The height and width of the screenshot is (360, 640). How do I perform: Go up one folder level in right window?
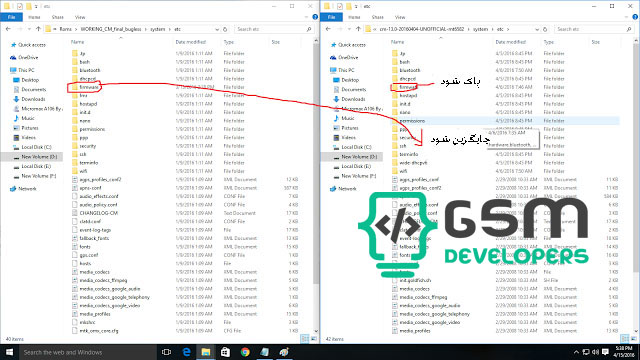tap(358, 29)
